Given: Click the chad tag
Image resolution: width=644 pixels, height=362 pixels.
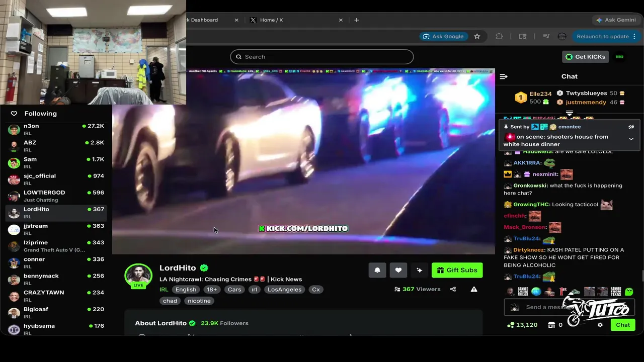Looking at the screenshot, I should [x=170, y=301].
